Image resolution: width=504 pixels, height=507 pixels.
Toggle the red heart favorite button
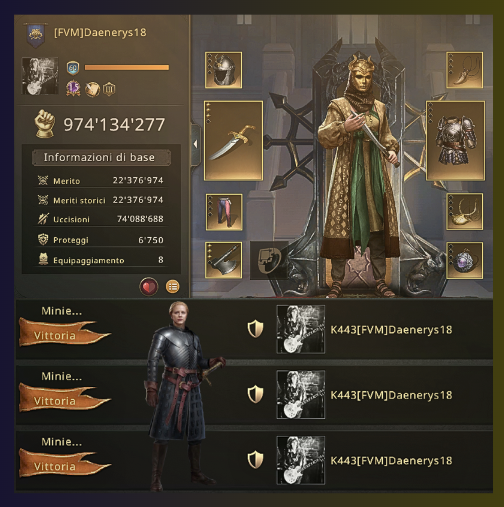tap(149, 286)
